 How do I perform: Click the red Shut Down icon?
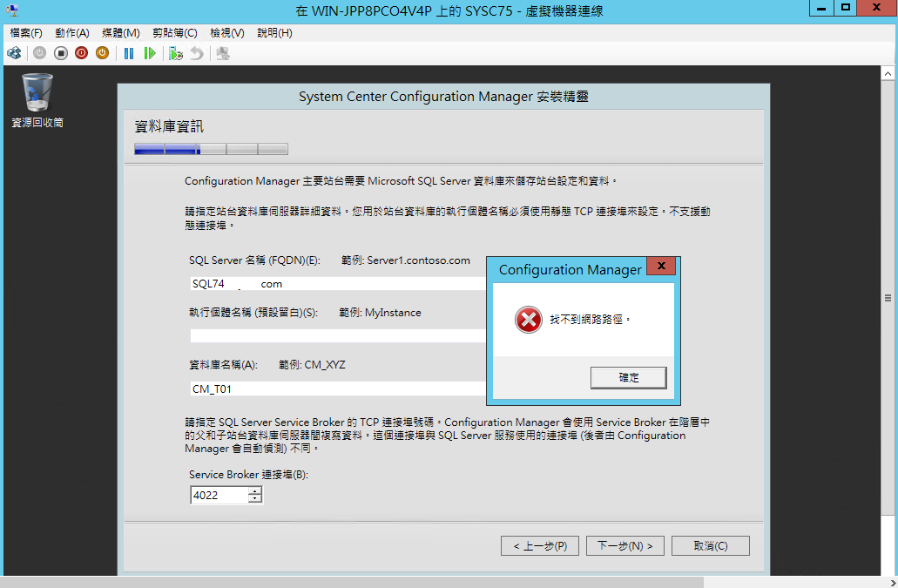click(x=81, y=53)
